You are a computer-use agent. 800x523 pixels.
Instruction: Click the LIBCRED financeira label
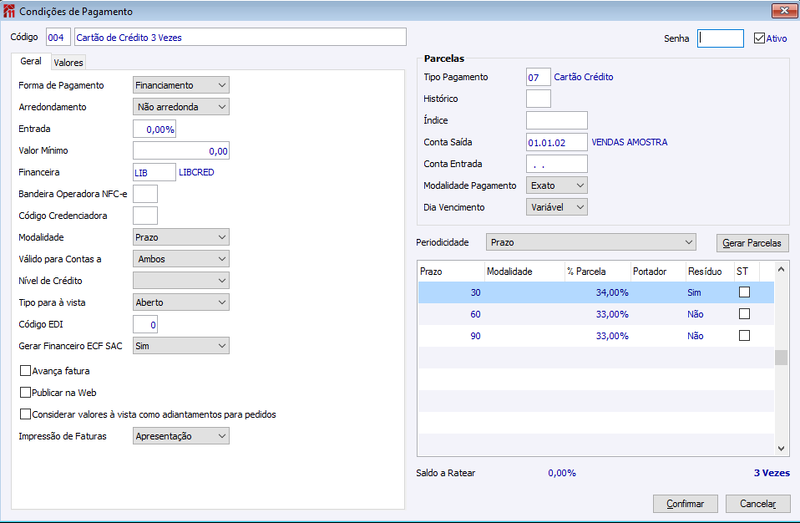tap(196, 172)
